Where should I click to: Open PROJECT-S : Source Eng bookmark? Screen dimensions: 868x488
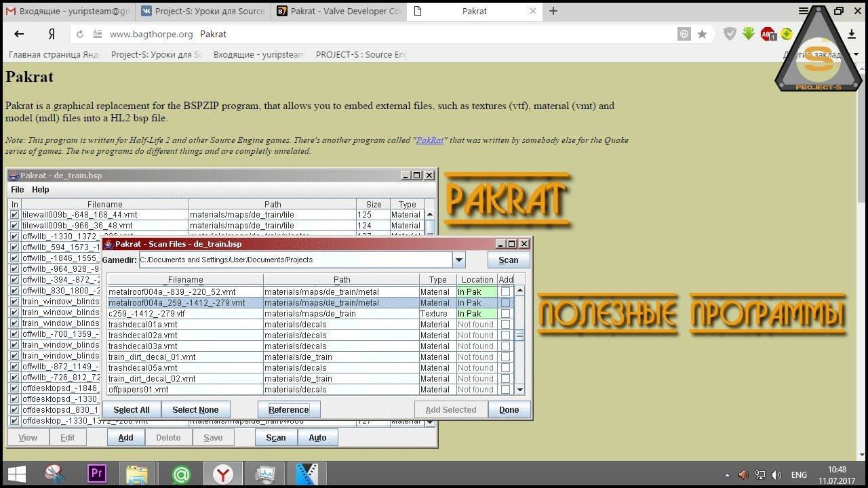point(361,55)
